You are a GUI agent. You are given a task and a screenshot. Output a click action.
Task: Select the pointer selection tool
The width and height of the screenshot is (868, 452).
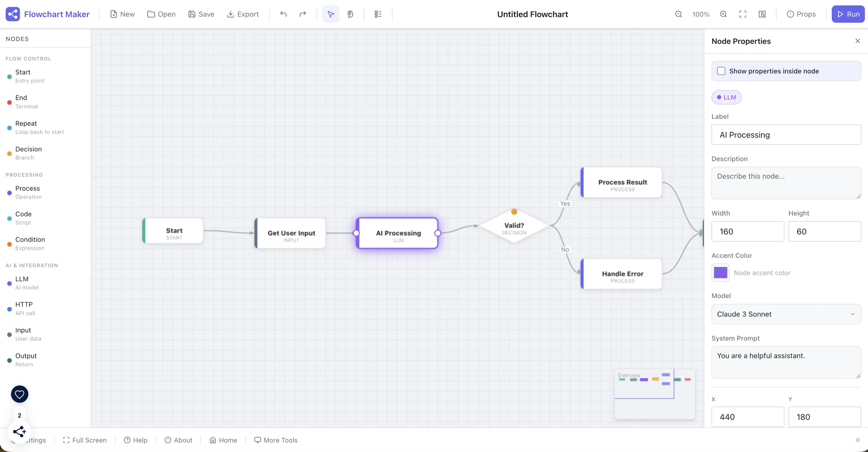(331, 14)
